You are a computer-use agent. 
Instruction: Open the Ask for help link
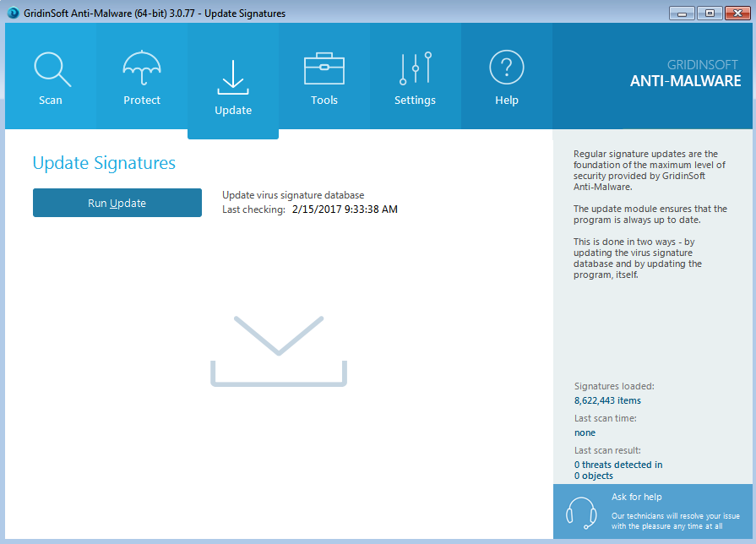tap(639, 498)
